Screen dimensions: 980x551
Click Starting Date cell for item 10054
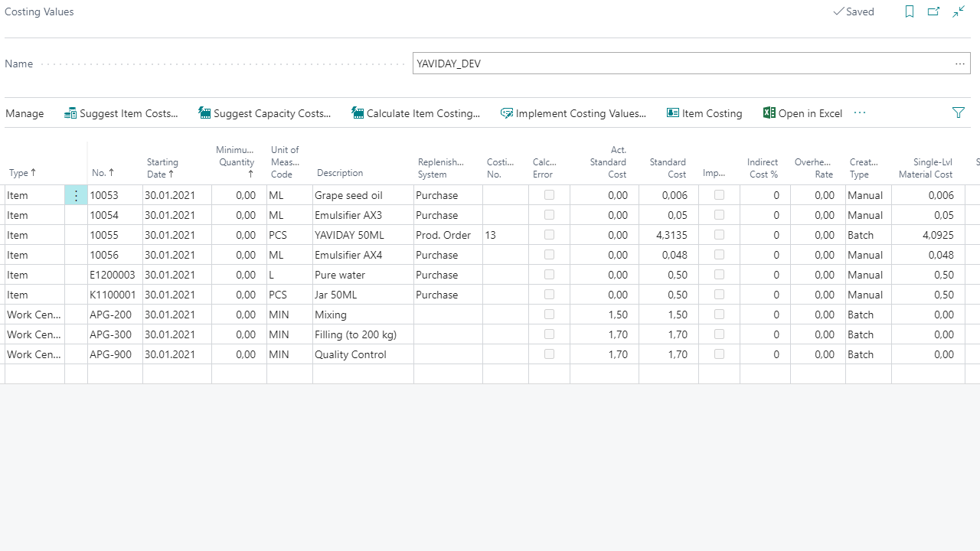[x=177, y=215]
